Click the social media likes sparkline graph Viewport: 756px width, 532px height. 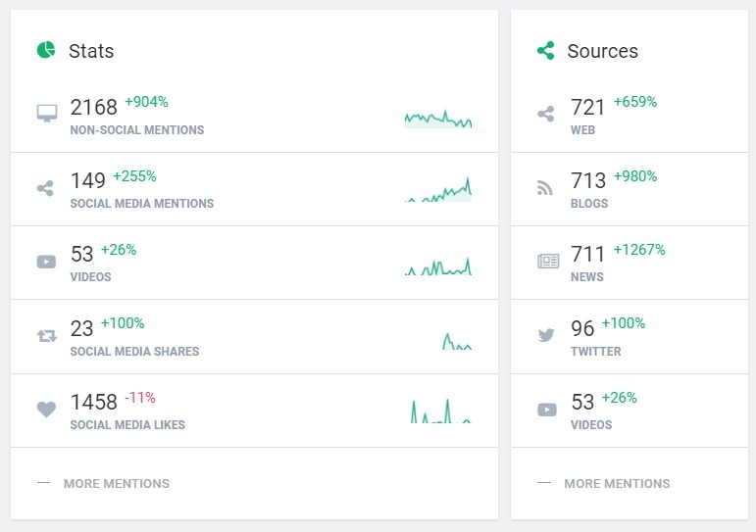[x=440, y=411]
